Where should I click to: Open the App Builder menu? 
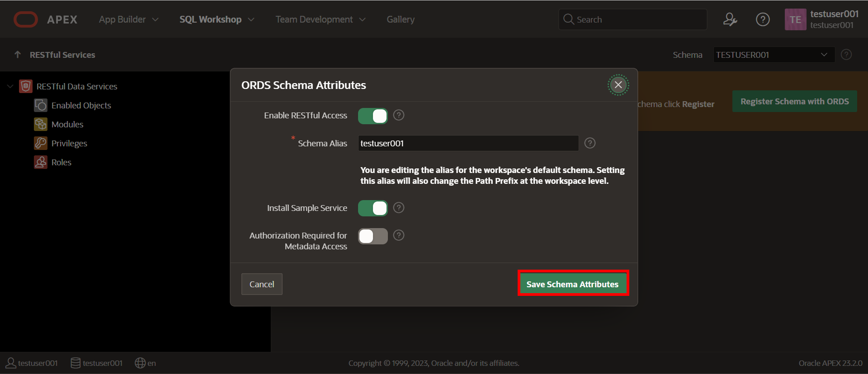click(123, 19)
